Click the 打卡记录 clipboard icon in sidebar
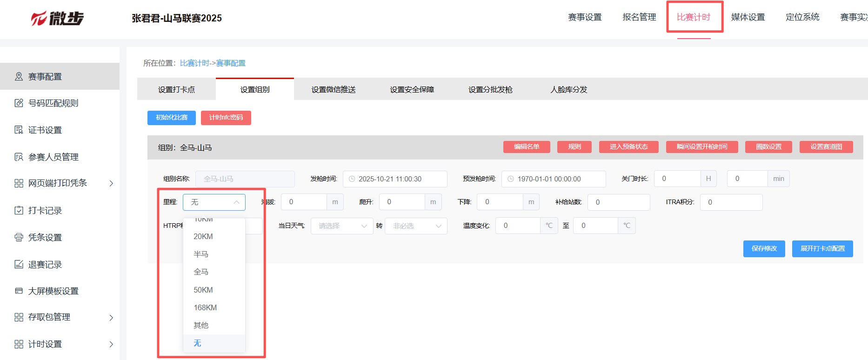This screenshot has width=868, height=360. pyautogui.click(x=19, y=210)
